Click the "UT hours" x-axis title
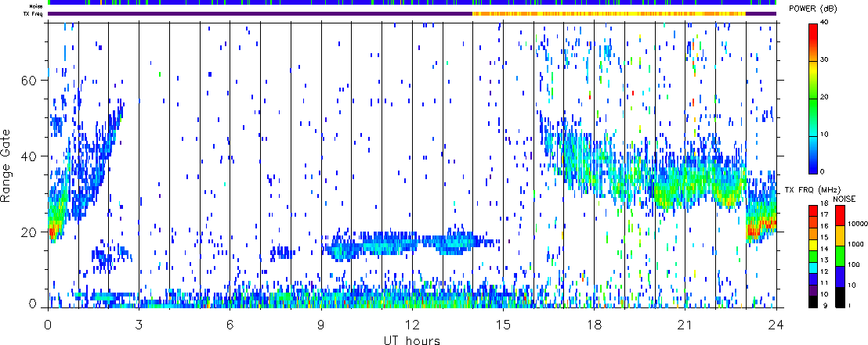 pos(412,340)
